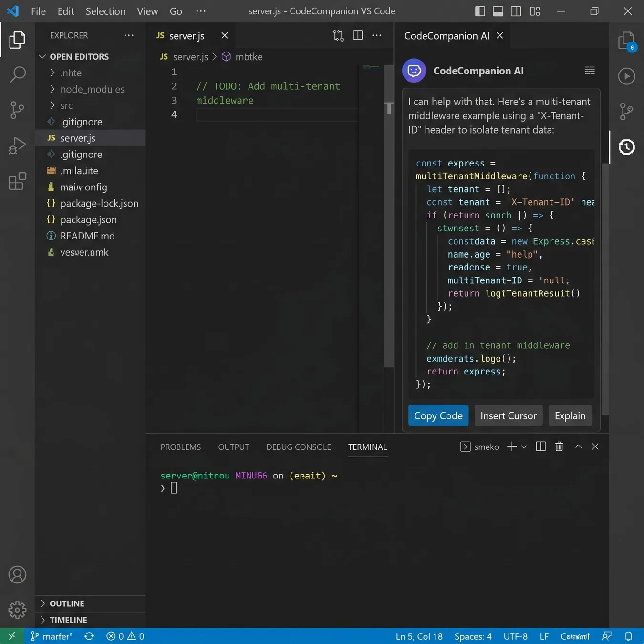Click the mbtke breadcrumb symbol
The image size is (644, 644).
coord(242,57)
